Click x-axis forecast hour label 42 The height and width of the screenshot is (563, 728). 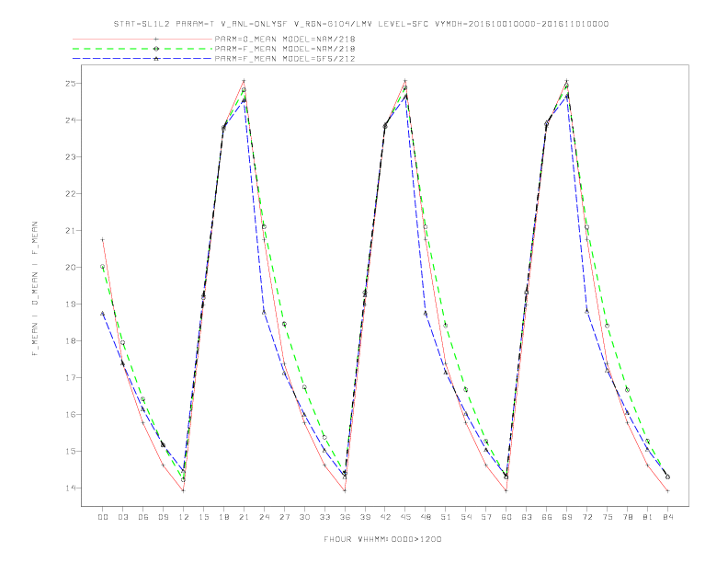click(385, 517)
